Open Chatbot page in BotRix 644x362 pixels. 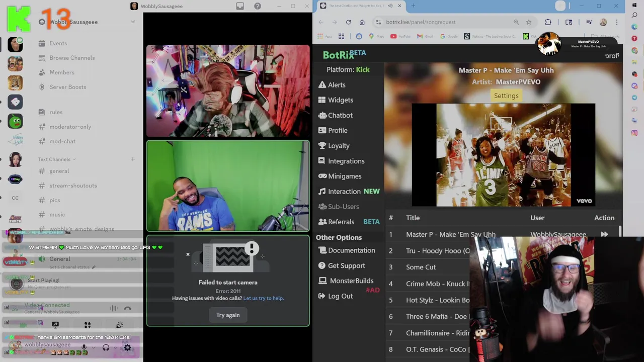(x=335, y=115)
